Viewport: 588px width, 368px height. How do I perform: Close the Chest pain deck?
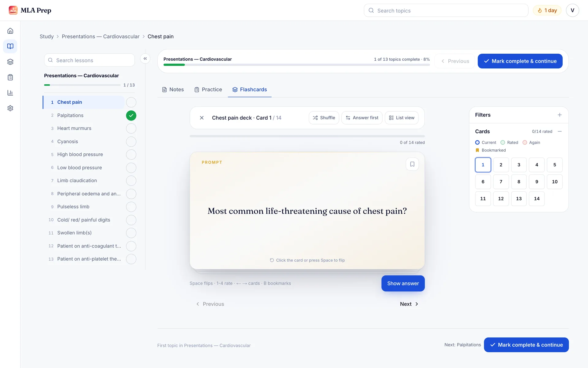click(202, 118)
